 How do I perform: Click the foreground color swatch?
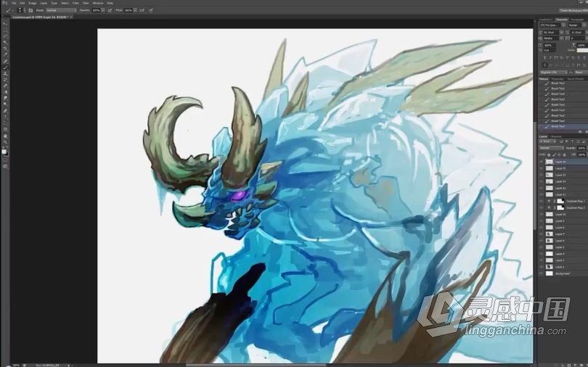click(x=4, y=152)
